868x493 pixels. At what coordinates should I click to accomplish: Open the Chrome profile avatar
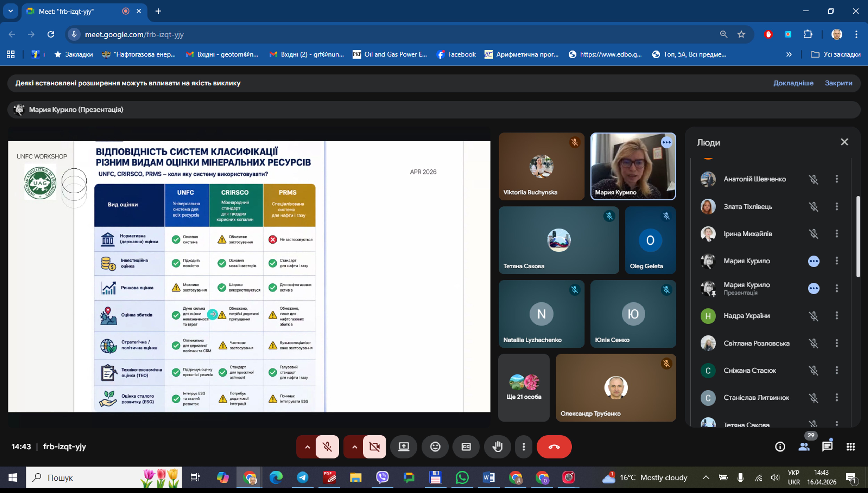point(837,34)
